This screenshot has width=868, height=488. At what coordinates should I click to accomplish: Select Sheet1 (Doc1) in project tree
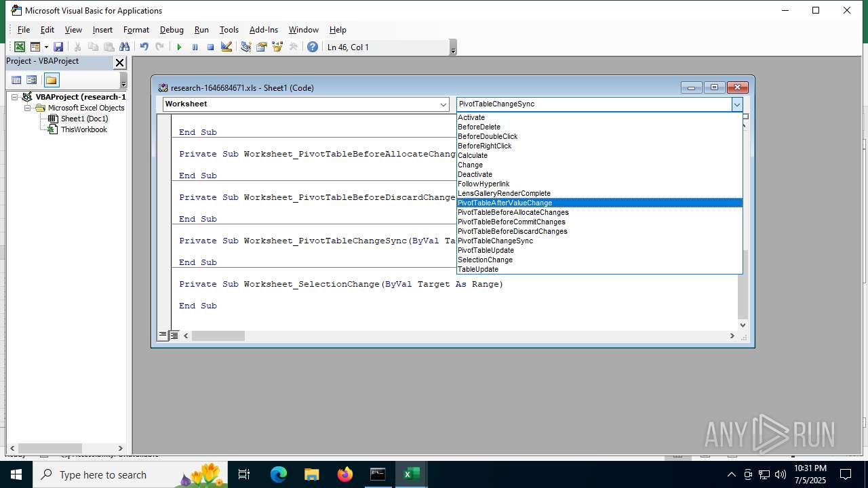tap(84, 119)
